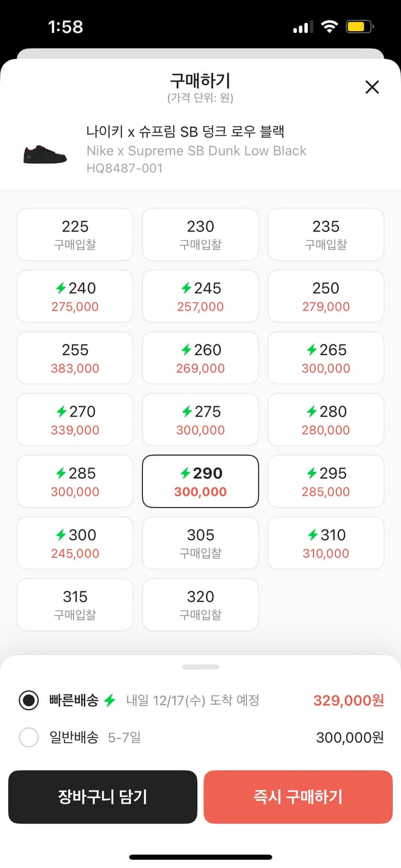This screenshot has height=868, width=401.
Task: Select size 320 purchase bid tile
Action: (x=200, y=605)
